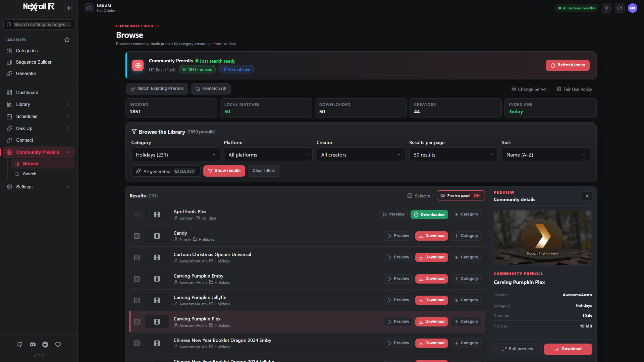Open the help question mark icon
This screenshot has width=644, height=362.
coord(620,8)
